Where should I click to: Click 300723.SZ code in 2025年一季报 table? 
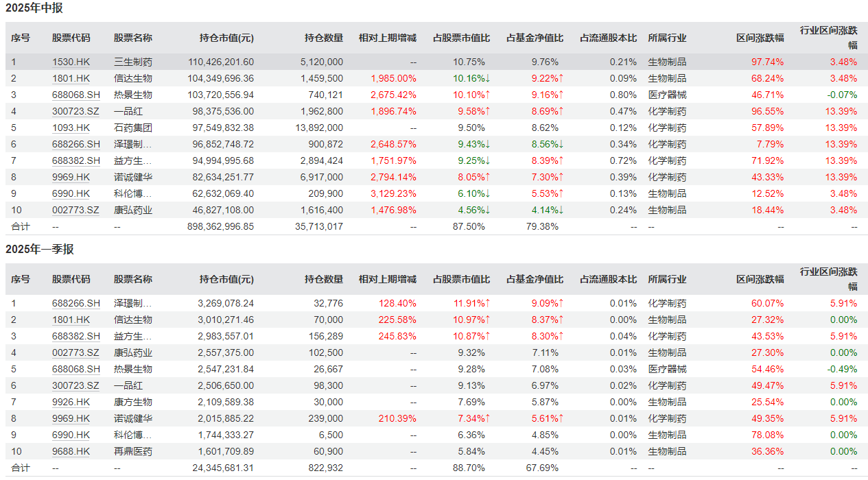pyautogui.click(x=76, y=385)
